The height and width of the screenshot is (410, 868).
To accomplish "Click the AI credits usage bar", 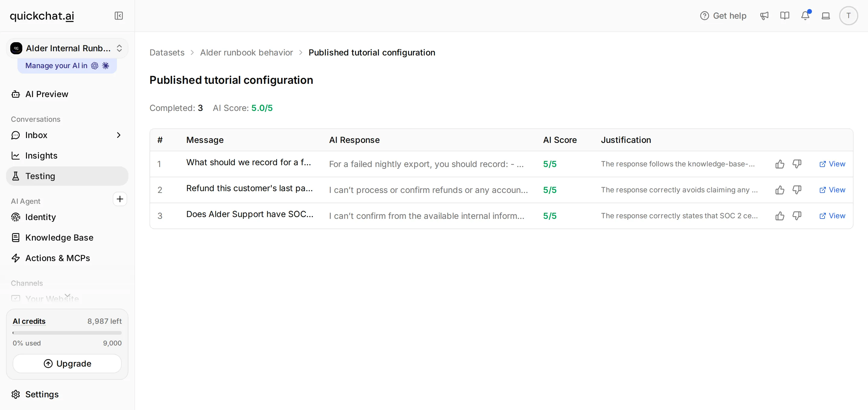I will pos(67,333).
